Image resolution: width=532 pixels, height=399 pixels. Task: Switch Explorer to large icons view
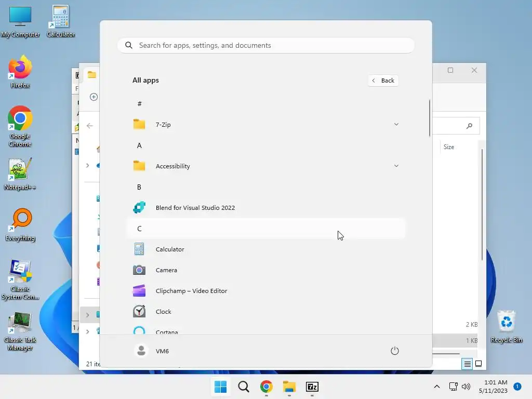point(478,364)
